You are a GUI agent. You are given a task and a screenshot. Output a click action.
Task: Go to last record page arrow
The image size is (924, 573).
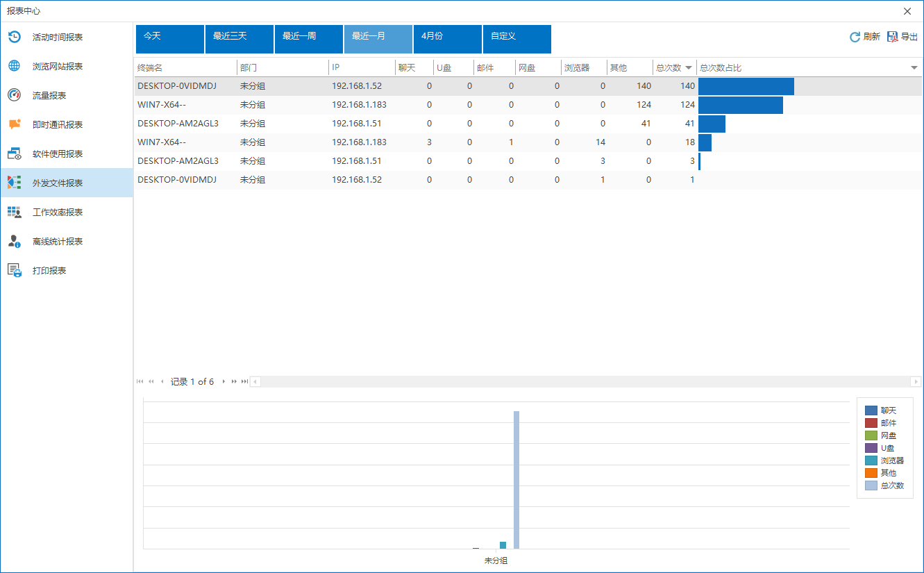[x=244, y=381]
